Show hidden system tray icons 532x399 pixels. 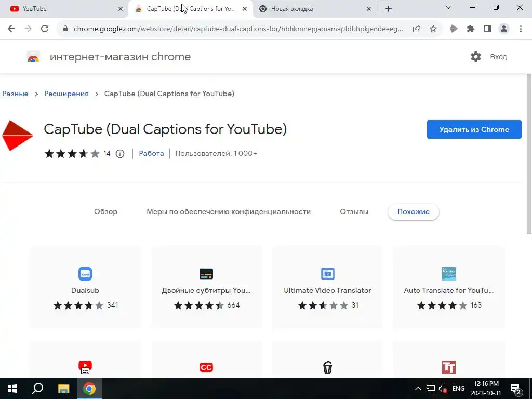(x=418, y=389)
